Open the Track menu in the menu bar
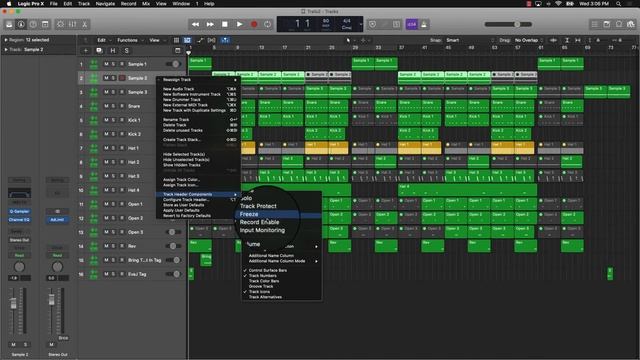 click(x=84, y=4)
